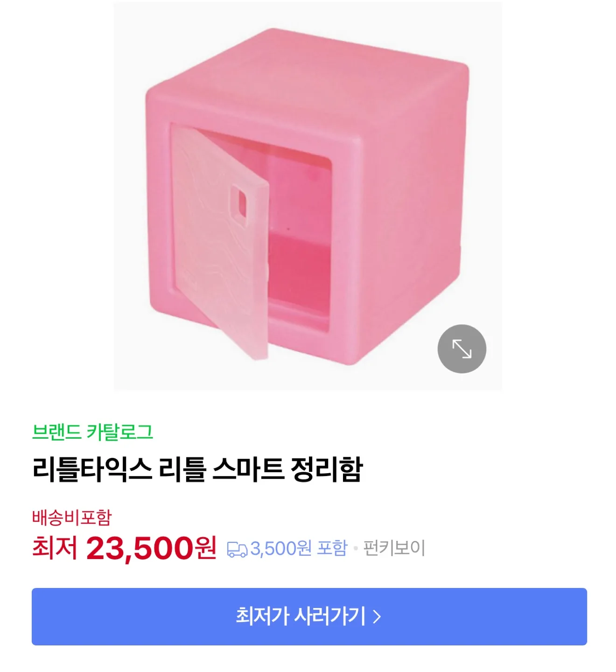Image resolution: width=616 pixels, height=672 pixels.
Task: Click the product title 리틀타익스 리틀 스마트 정리함
Action: (x=197, y=469)
